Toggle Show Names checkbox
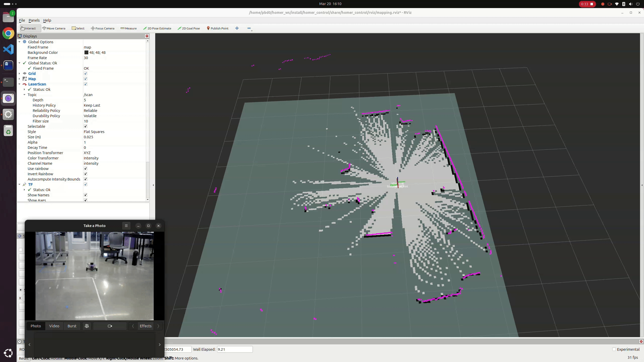Image resolution: width=644 pixels, height=362 pixels. (x=86, y=195)
